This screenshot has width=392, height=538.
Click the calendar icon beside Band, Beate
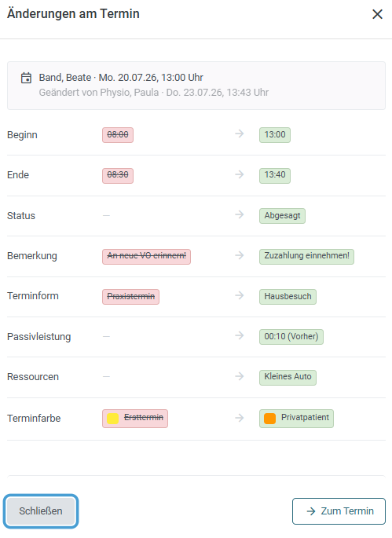pos(26,78)
